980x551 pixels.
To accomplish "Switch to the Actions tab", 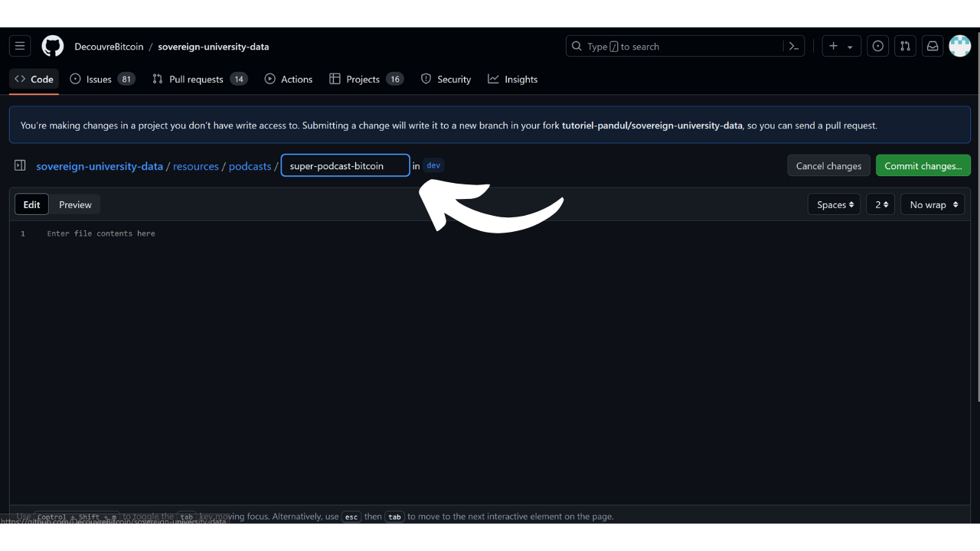I will tap(289, 79).
